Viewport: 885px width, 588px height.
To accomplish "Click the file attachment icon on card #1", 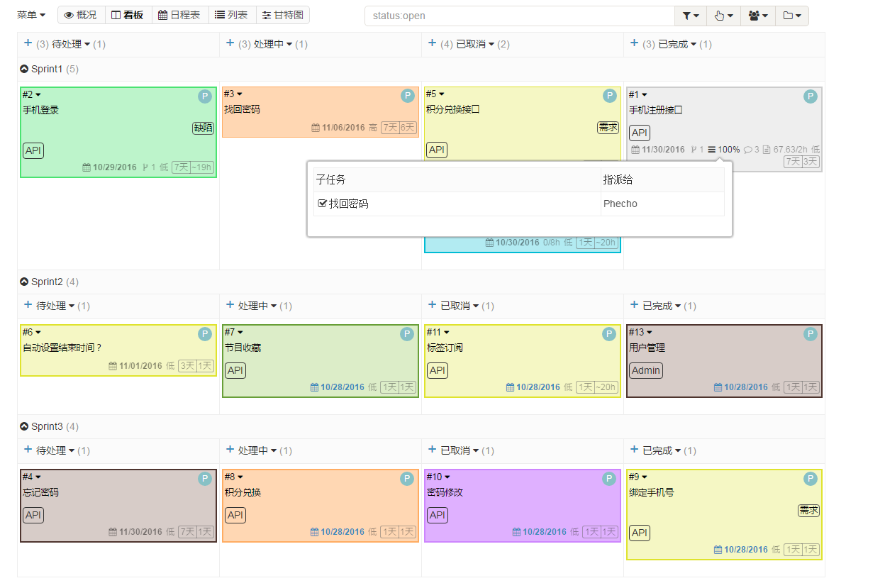I will coord(766,150).
